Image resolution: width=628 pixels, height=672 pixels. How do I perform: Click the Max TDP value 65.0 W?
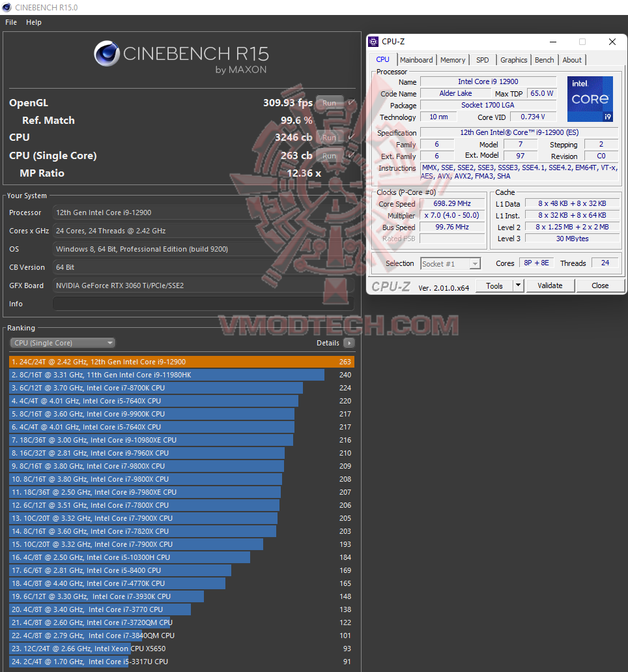coord(542,93)
